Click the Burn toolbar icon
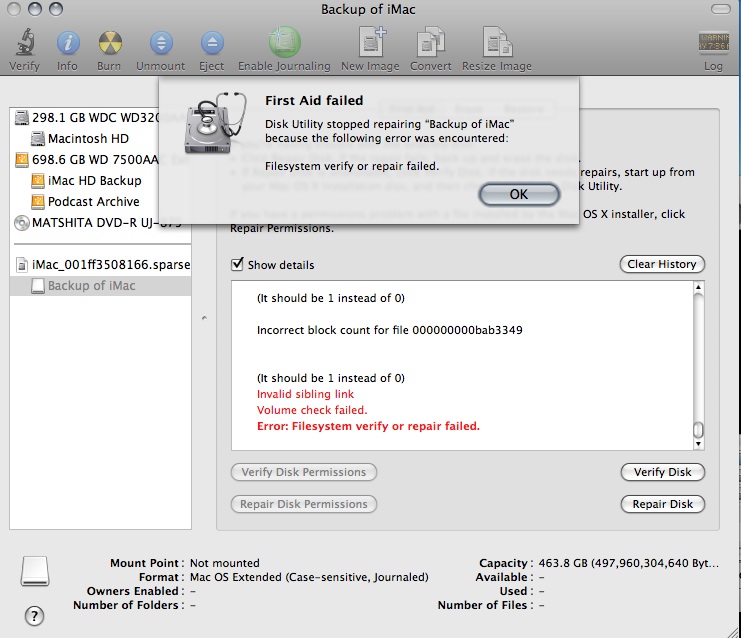The height and width of the screenshot is (638, 741). click(110, 44)
